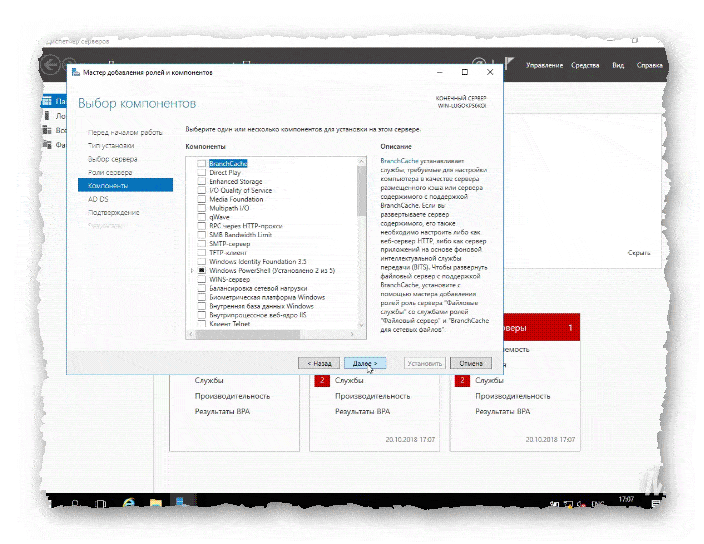Open Internet Explorer from the taskbar
The height and width of the screenshot is (544, 704).
click(x=129, y=503)
